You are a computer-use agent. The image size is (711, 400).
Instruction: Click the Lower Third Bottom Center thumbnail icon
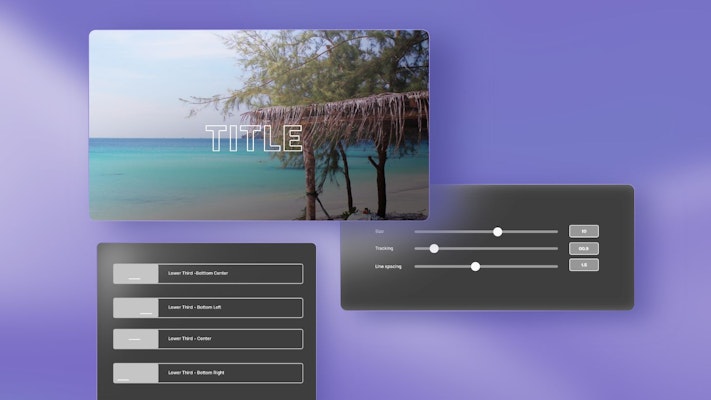click(x=135, y=273)
